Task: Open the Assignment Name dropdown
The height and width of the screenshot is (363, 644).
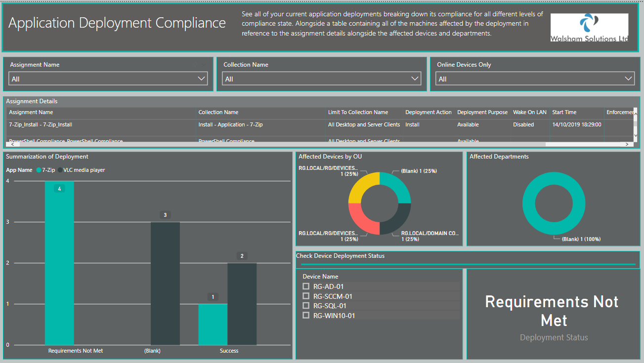Action: [x=108, y=79]
